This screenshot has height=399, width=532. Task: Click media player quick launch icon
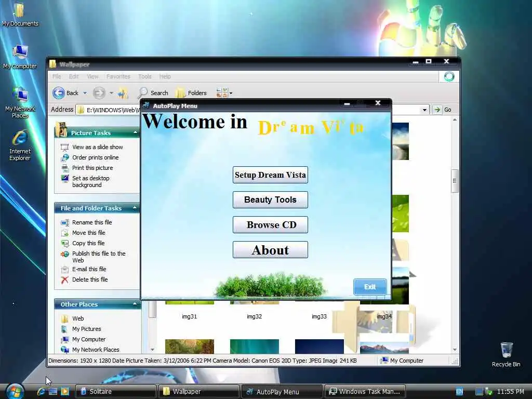[65, 392]
